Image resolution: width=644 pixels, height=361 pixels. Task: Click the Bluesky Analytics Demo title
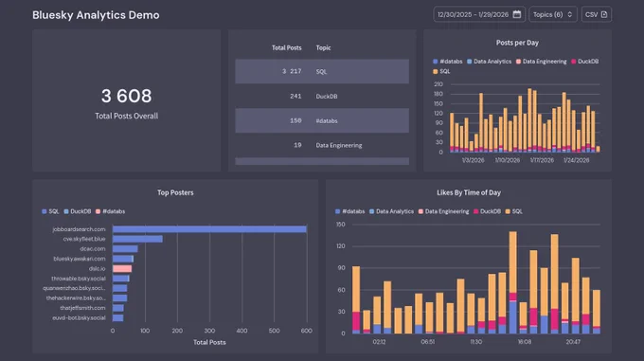click(x=96, y=15)
